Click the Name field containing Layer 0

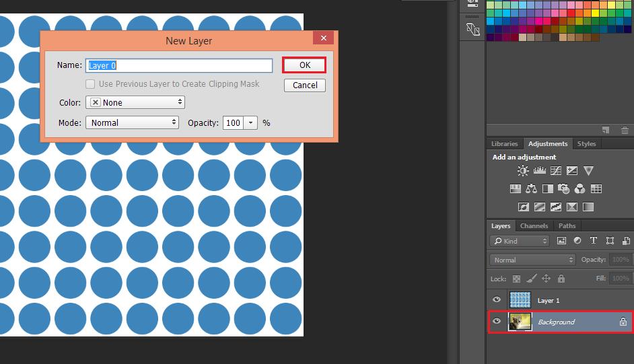coord(179,65)
